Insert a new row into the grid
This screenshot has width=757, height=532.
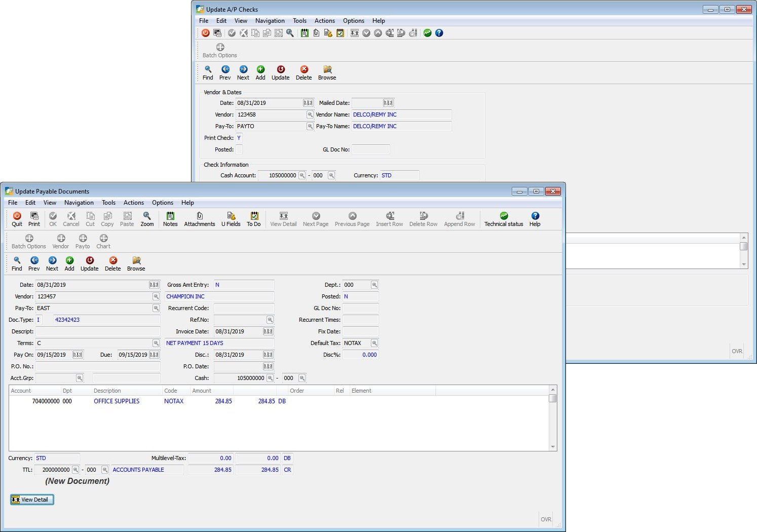point(389,219)
